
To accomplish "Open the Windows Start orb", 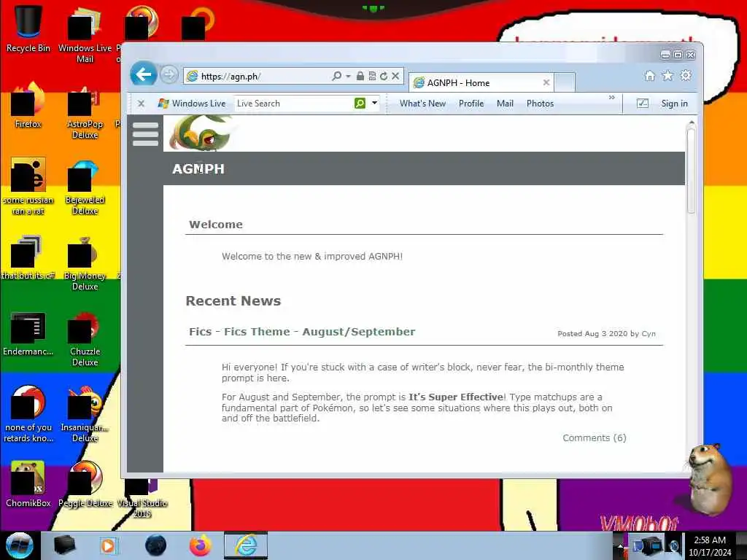I will tap(19, 545).
